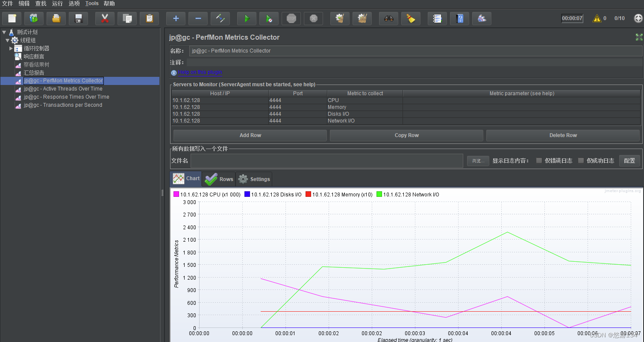This screenshot has width=644, height=342.
Task: Click the Reset search icon
Action: point(411,18)
